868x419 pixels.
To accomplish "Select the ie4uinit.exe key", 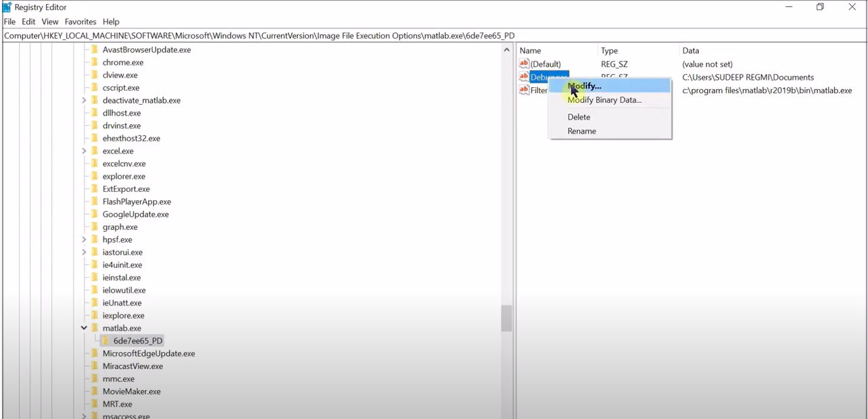I will click(122, 265).
